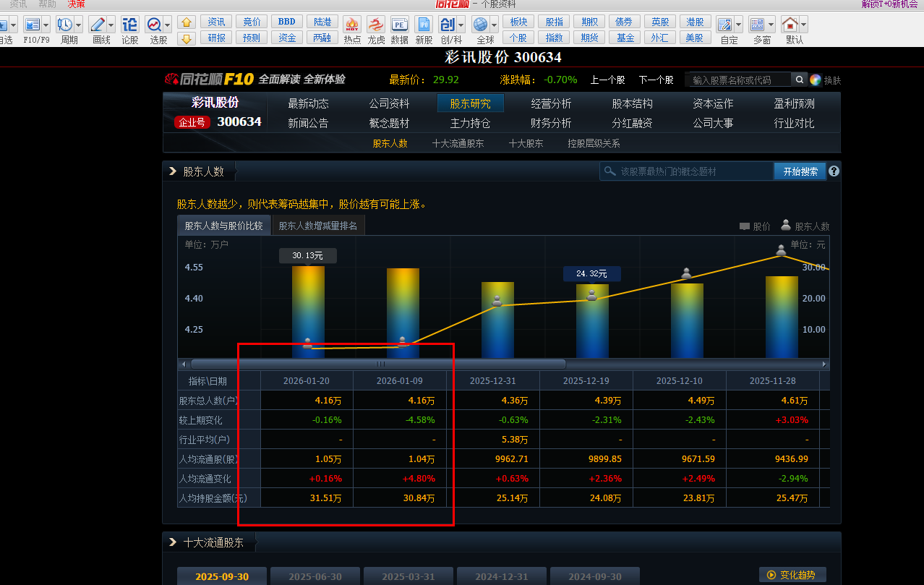This screenshot has width=924, height=585.
Task: Click the 港股 toolbar button
Action: pos(696,22)
